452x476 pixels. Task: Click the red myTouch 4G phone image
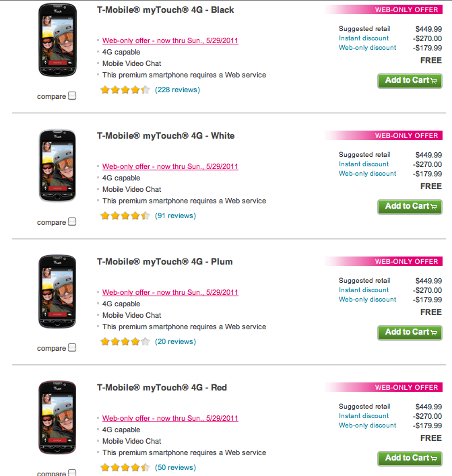57,418
